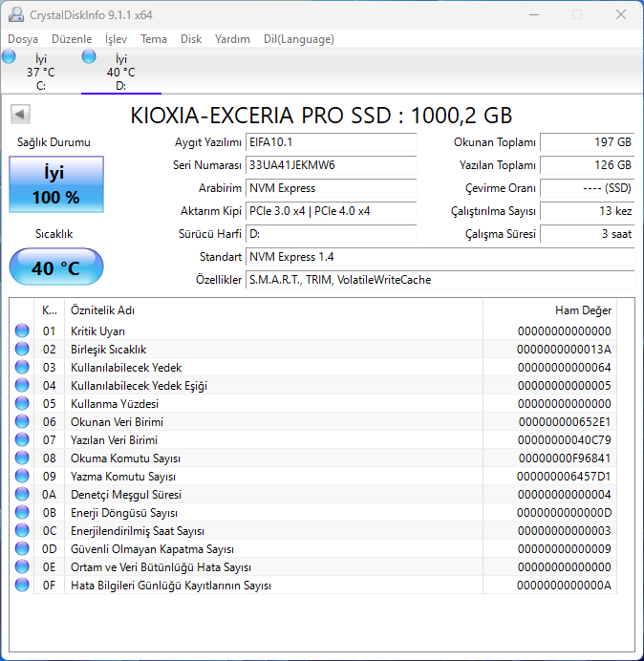Click status orb for Birleşik Sıcaklık row
This screenshot has height=661, width=644.
pyautogui.click(x=22, y=349)
